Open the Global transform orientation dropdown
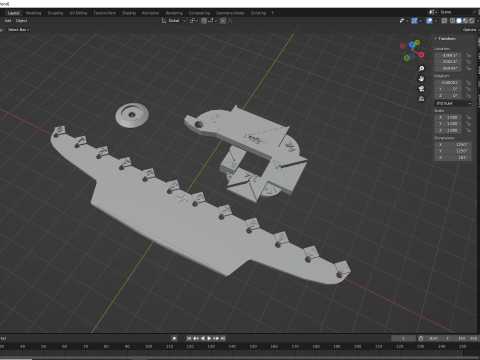 point(174,21)
